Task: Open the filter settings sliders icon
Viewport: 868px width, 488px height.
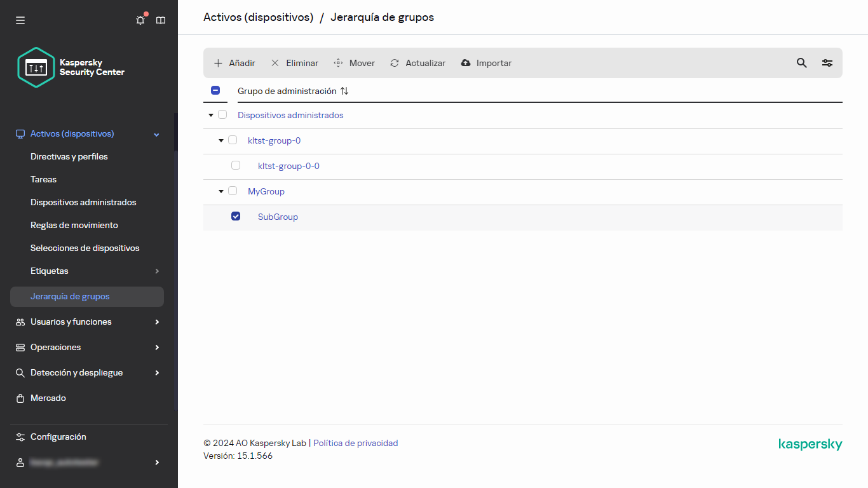Action: pos(827,63)
